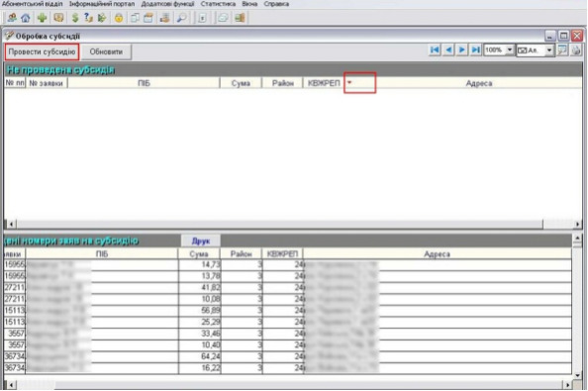Viewport: 588px width, 391px height.
Task: Click № заявки column header in top table
Action: tap(47, 83)
